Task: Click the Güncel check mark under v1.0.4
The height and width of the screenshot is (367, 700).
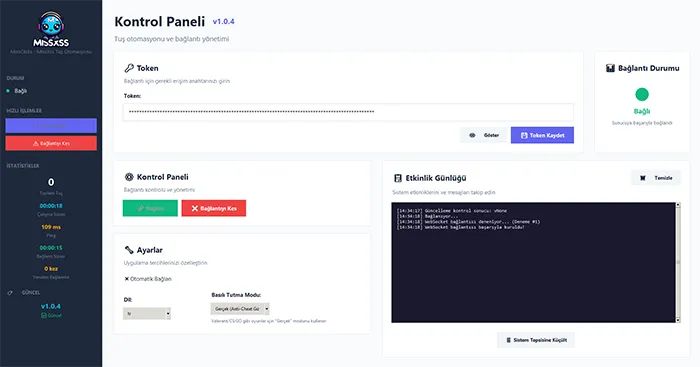Action: tap(43, 316)
